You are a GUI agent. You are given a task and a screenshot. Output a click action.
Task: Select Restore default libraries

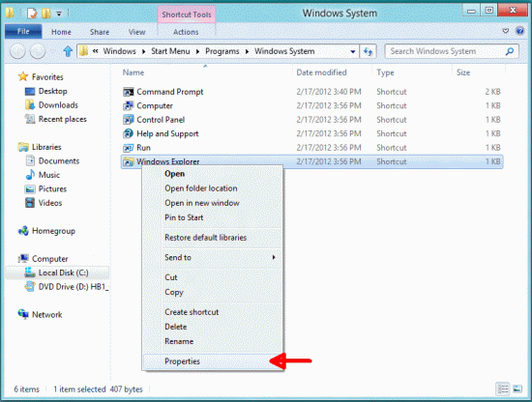(x=213, y=238)
